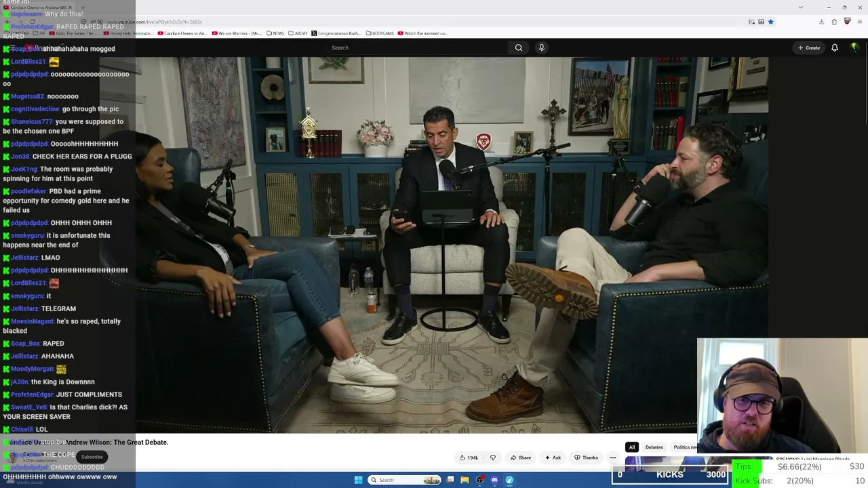Screen dimensions: 868x488
Task: Click chat message 'JUST COMPLIMENTS'
Action: [89, 394]
